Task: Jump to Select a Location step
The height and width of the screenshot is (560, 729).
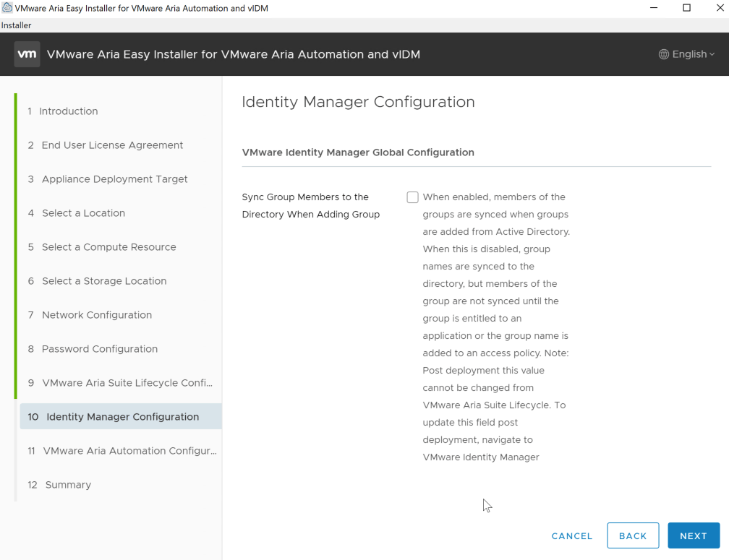Action: pyautogui.click(x=83, y=213)
